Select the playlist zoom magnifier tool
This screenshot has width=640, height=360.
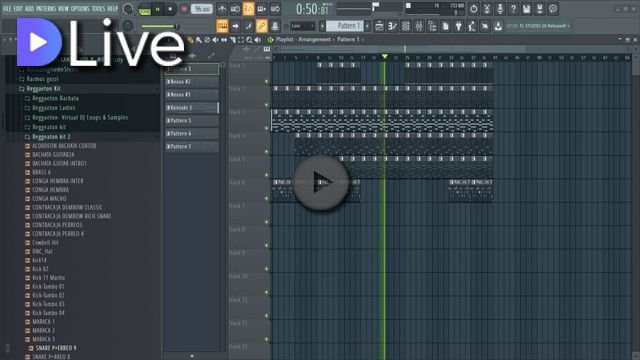tap(249, 40)
